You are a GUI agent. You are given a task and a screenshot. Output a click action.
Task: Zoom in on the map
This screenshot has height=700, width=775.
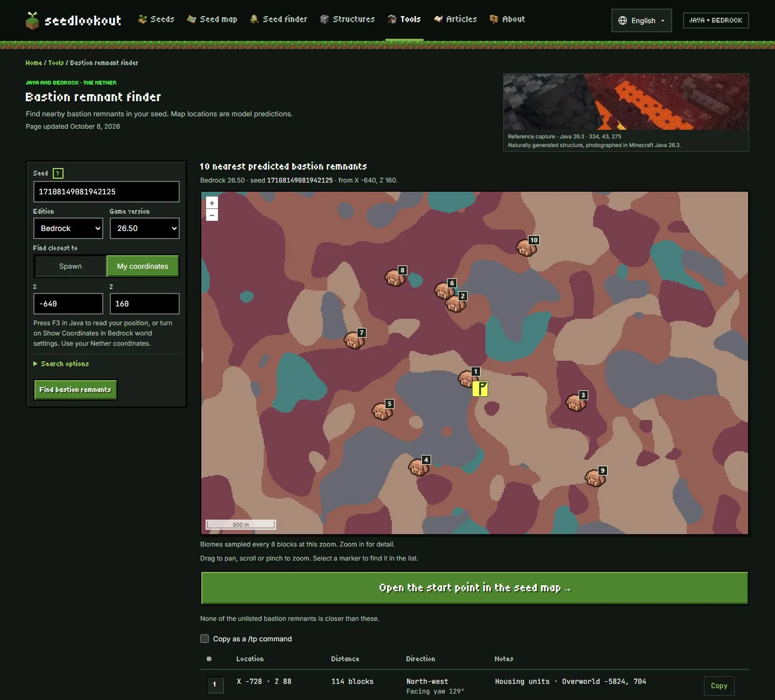tap(212, 203)
